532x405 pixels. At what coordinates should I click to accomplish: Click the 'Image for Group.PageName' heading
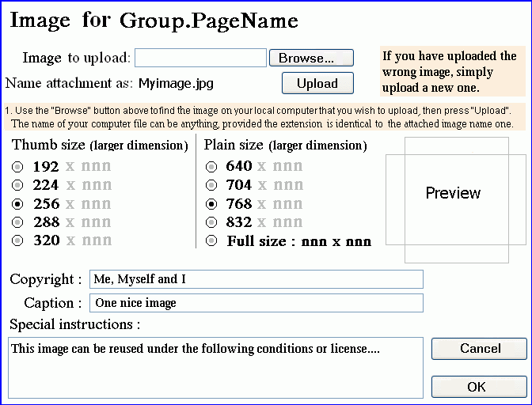154,21
